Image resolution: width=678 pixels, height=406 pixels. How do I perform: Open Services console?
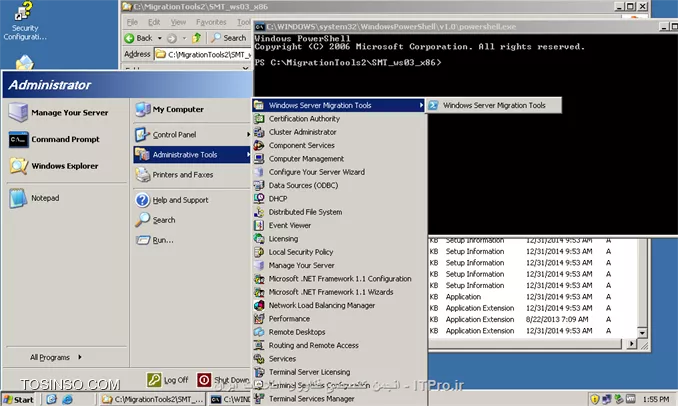pyautogui.click(x=282, y=359)
